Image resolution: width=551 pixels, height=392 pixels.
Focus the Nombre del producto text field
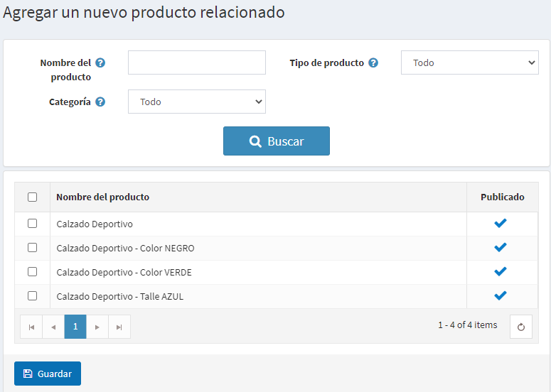(x=197, y=62)
